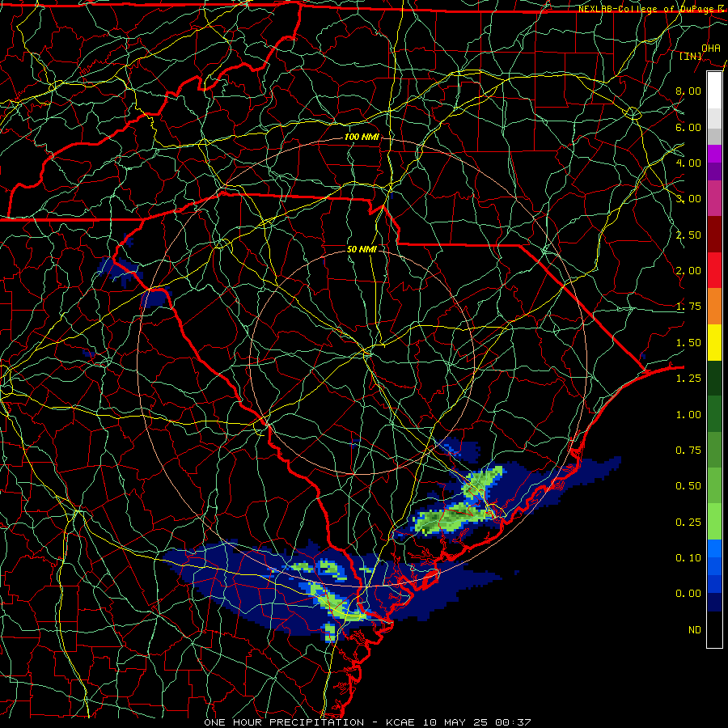Click the 3.00 legend value
This screenshot has width=728, height=728.
click(688, 199)
